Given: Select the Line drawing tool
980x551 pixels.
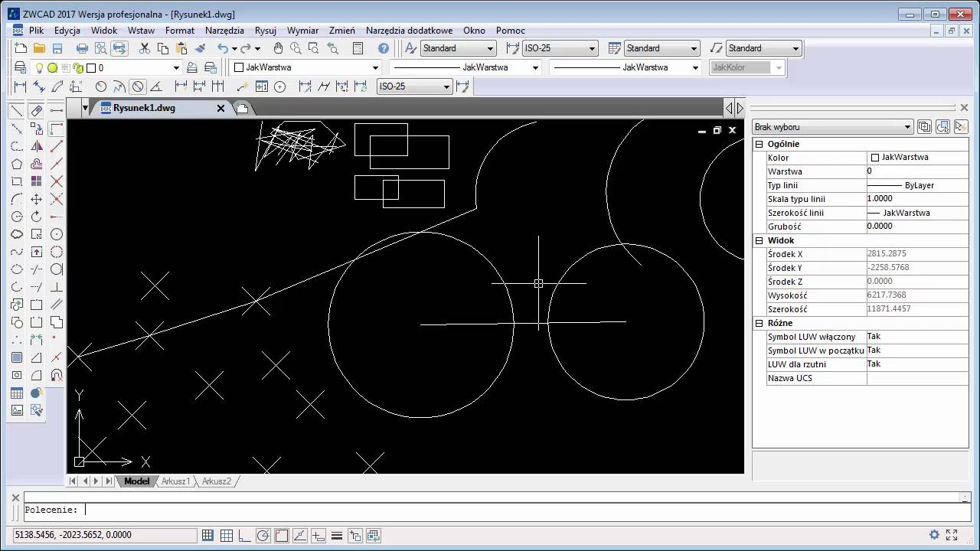Looking at the screenshot, I should coord(17,111).
